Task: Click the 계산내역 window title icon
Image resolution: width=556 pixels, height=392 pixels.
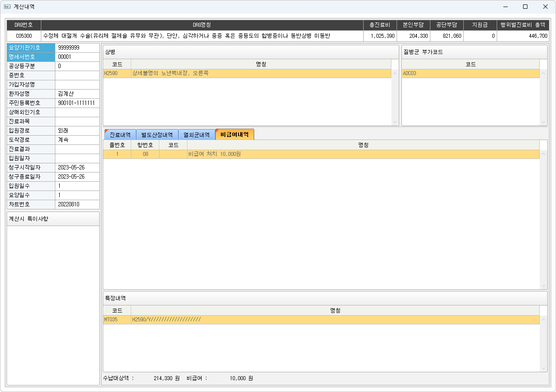Action: click(x=7, y=7)
